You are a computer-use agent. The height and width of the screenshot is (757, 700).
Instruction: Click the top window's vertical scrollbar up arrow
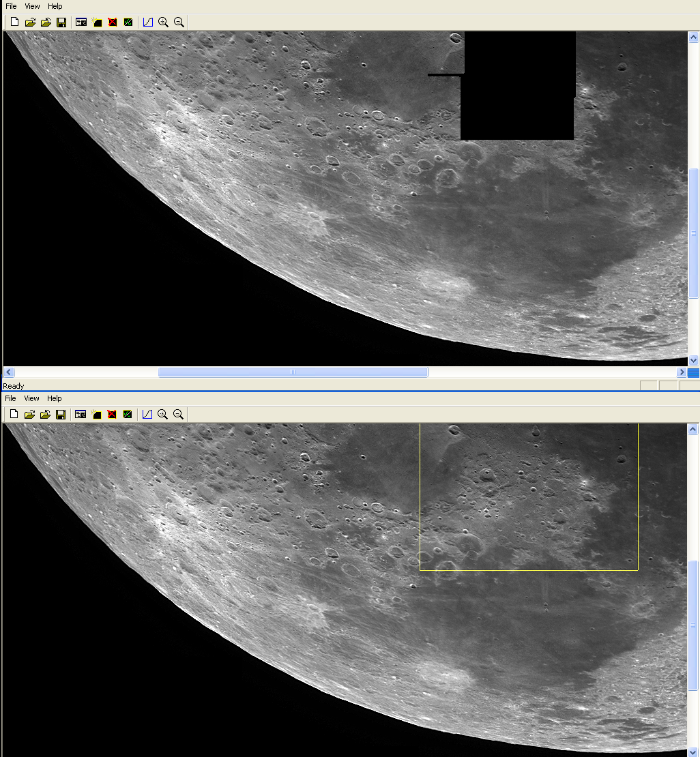point(693,38)
